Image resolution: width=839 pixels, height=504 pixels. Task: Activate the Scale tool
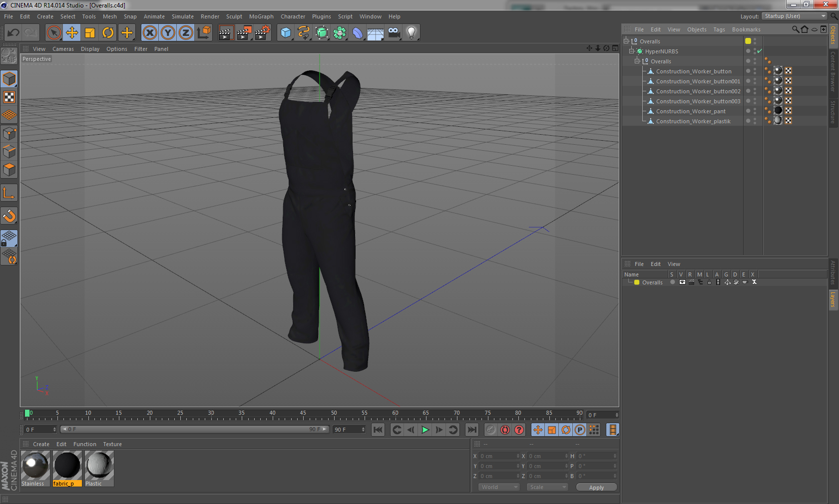(x=90, y=33)
